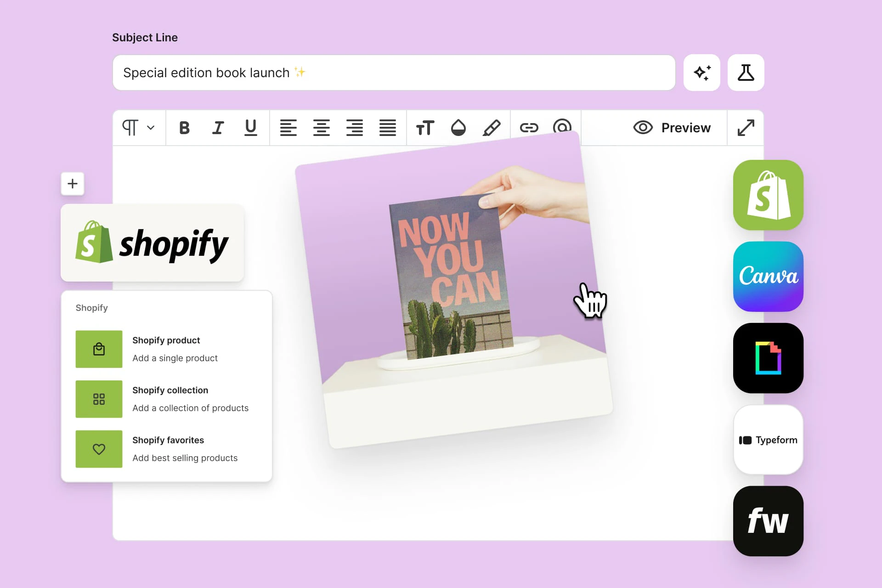Viewport: 882px width, 588px height.
Task: Open the text color droplet picker
Action: 458,128
